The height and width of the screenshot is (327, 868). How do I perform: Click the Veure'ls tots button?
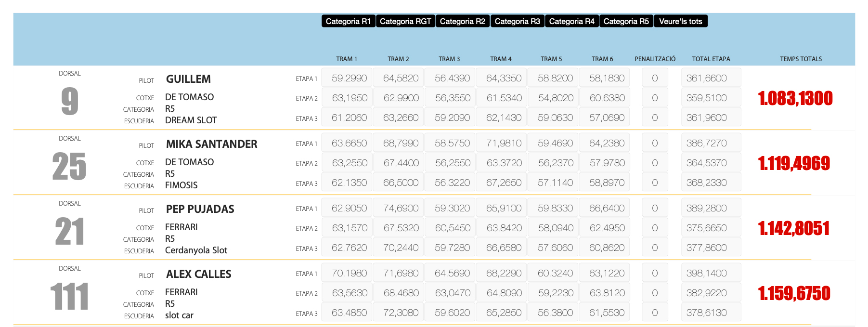point(680,21)
